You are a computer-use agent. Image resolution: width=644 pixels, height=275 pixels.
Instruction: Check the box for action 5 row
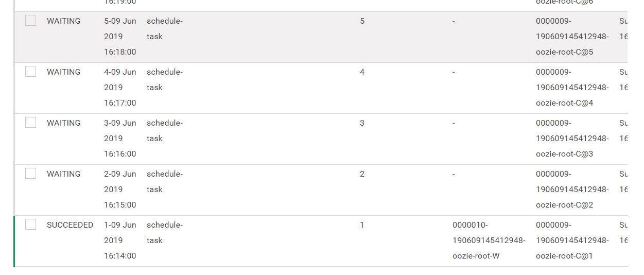(x=31, y=21)
